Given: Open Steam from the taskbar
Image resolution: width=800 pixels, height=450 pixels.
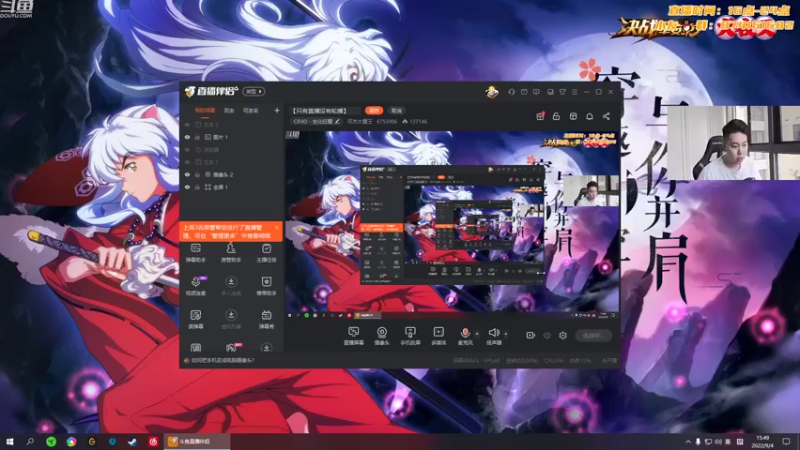Looking at the screenshot, I should pyautogui.click(x=133, y=442).
